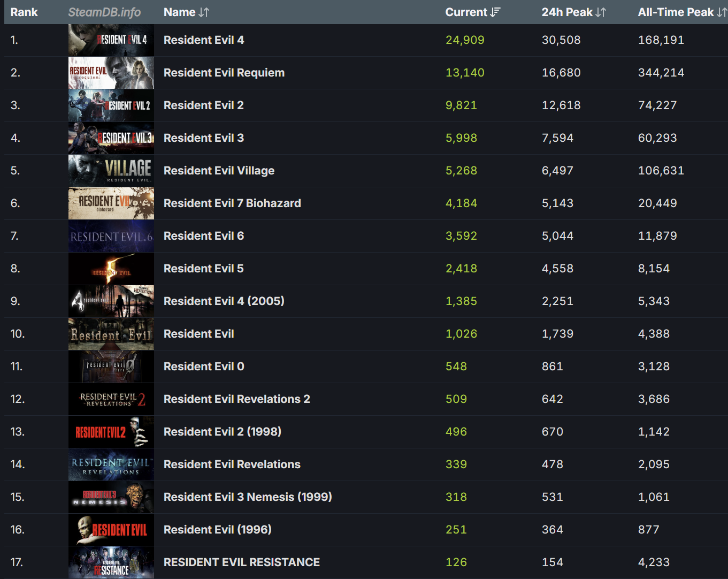
Task: Open the Resident Evil 5 name link
Action: (x=204, y=269)
